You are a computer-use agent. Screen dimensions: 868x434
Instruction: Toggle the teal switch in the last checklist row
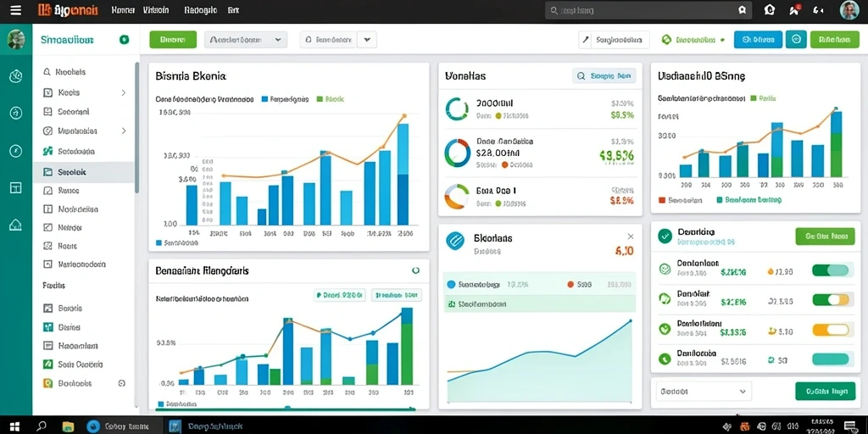(x=831, y=359)
